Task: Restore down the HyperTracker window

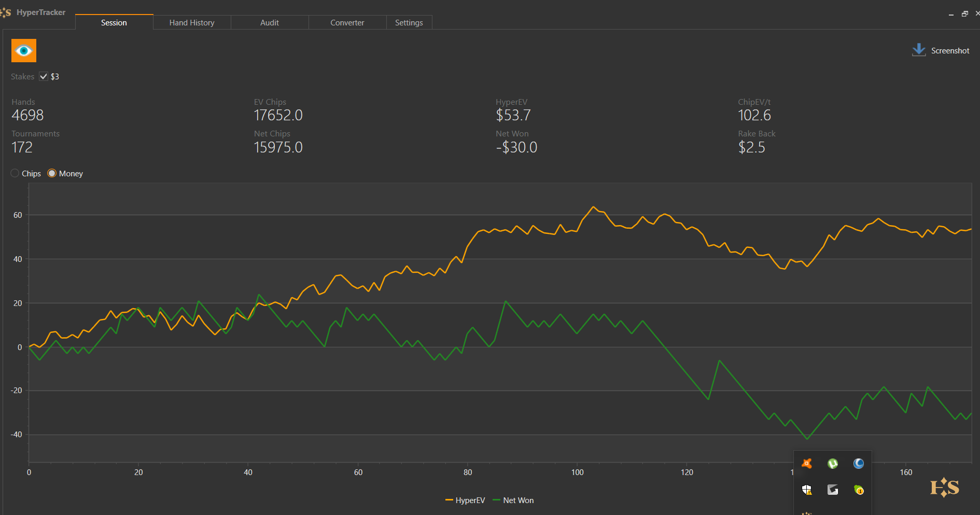Action: point(965,14)
